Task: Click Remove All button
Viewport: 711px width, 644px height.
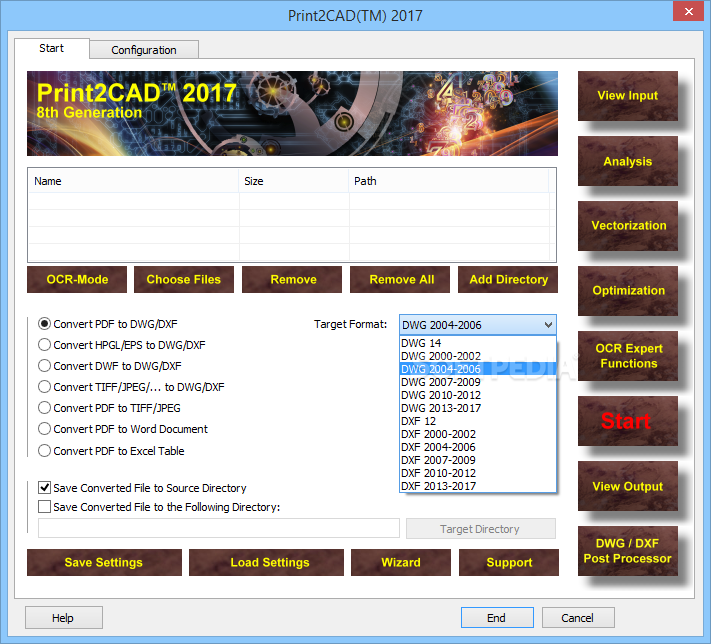Action: tap(400, 279)
